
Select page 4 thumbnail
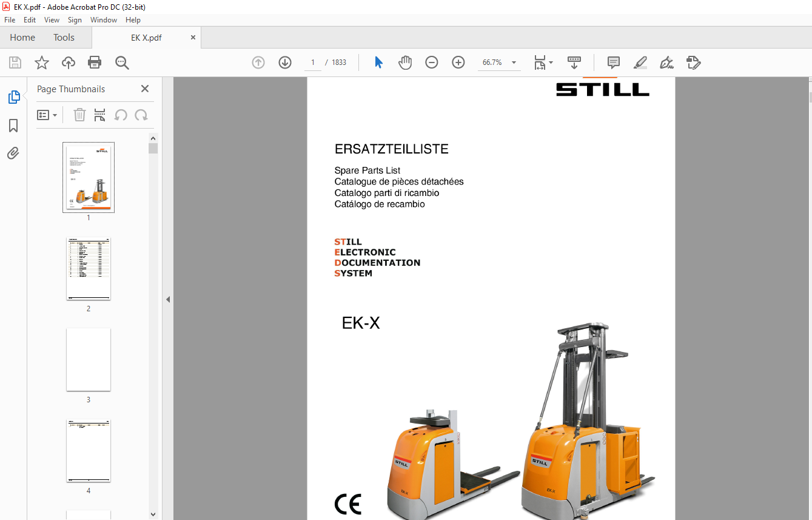pyautogui.click(x=89, y=451)
